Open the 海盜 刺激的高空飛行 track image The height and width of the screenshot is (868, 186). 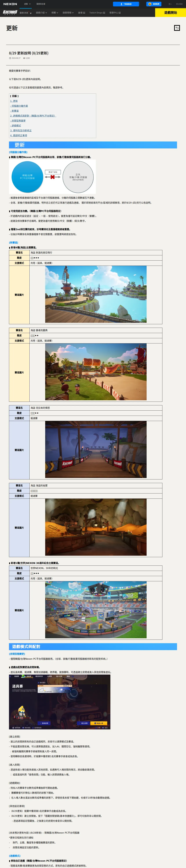point(96,294)
